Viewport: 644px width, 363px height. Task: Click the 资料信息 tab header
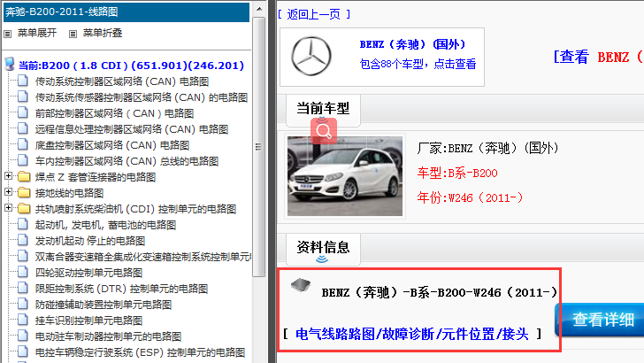click(x=323, y=248)
